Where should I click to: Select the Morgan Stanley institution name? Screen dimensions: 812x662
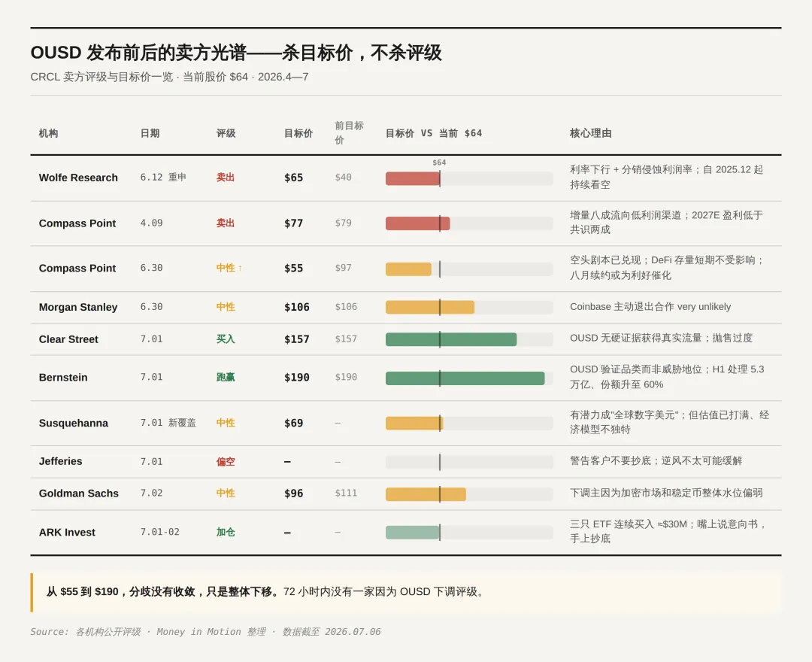click(78, 307)
